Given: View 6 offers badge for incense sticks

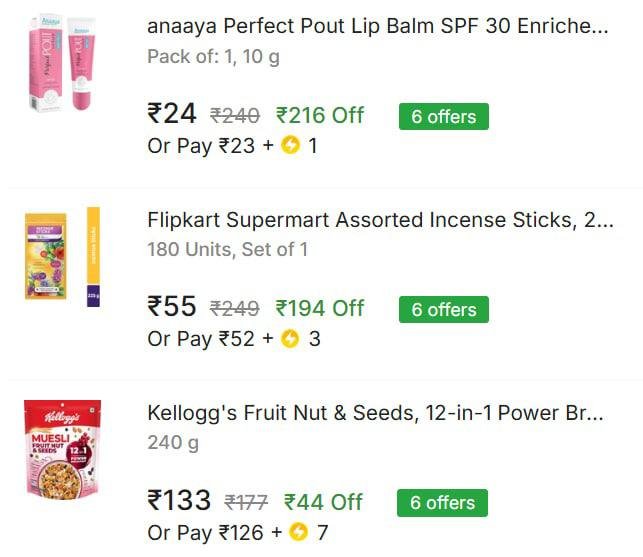Looking at the screenshot, I should tap(443, 309).
